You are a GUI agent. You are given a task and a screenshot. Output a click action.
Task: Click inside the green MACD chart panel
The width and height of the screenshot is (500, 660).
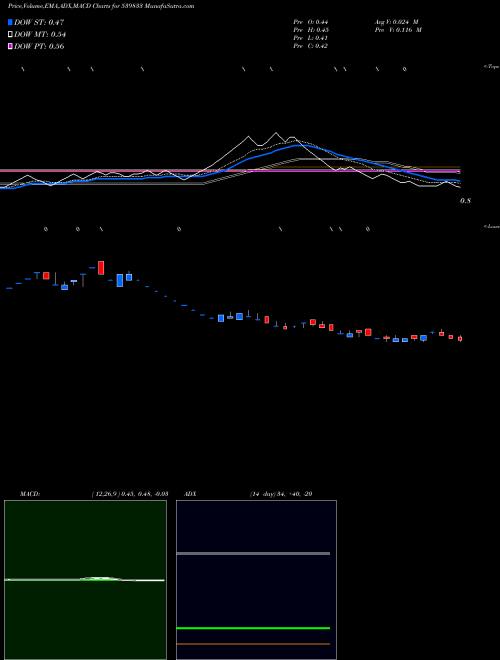click(x=85, y=580)
